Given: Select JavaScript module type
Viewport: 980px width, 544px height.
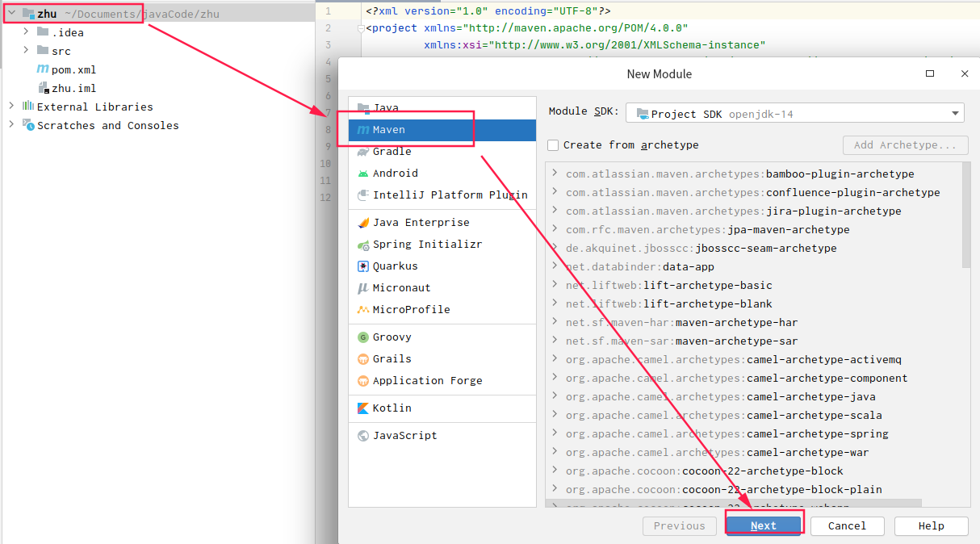Looking at the screenshot, I should 442,436.
